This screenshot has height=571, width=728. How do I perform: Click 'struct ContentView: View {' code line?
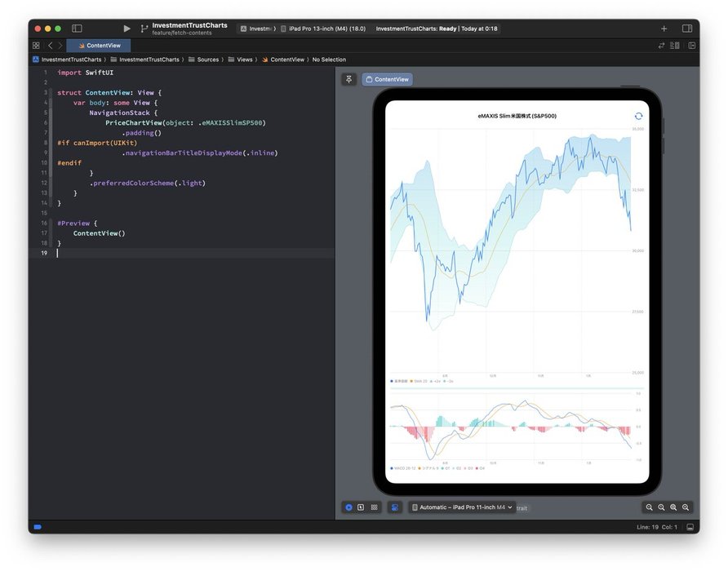coord(109,93)
